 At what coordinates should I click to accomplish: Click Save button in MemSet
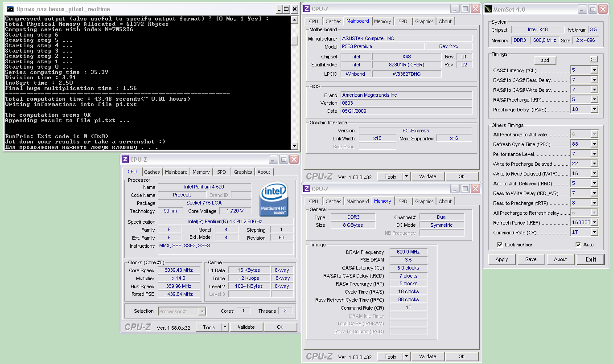click(531, 259)
